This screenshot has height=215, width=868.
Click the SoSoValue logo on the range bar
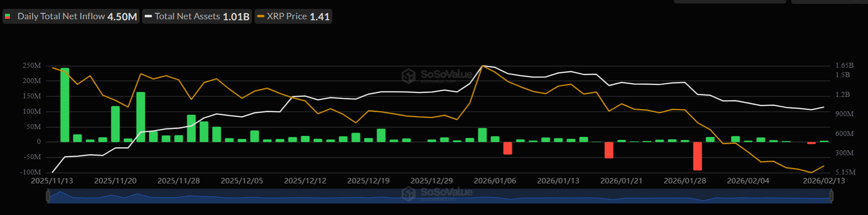437,193
